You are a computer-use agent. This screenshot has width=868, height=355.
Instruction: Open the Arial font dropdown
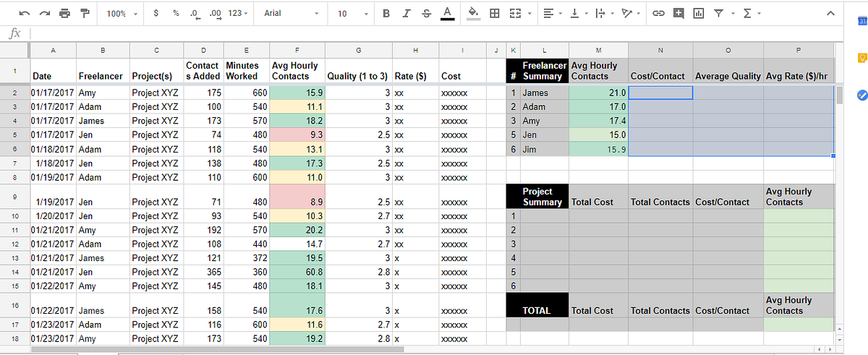(291, 14)
